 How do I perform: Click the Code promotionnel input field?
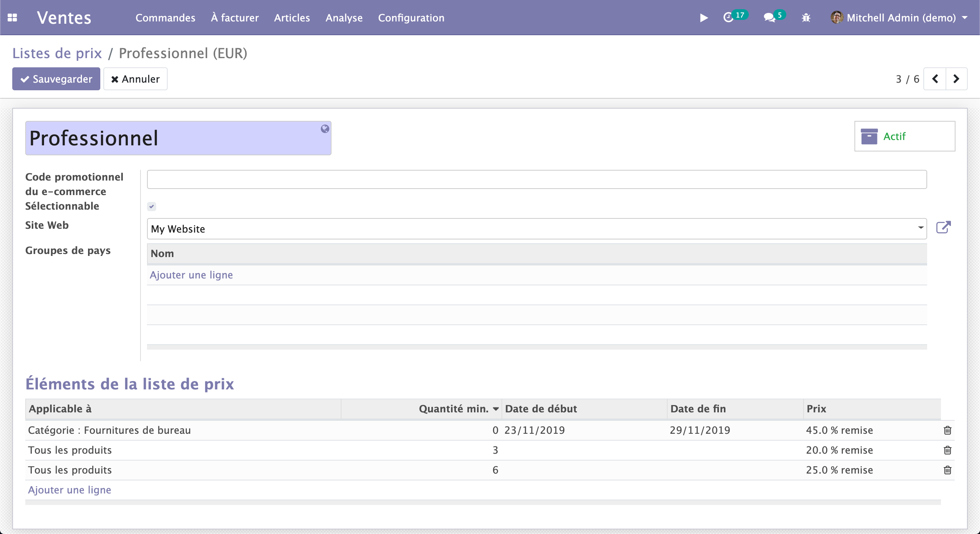tap(536, 179)
